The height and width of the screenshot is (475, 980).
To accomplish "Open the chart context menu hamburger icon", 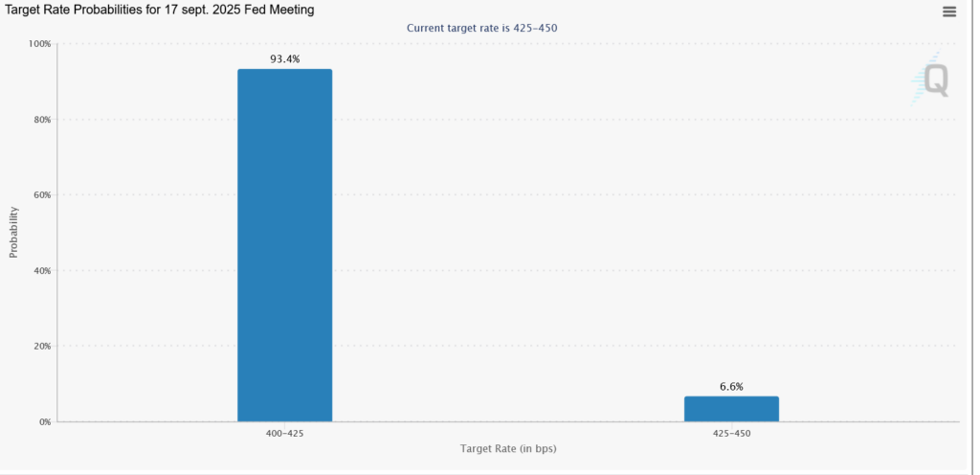I will click(x=948, y=11).
